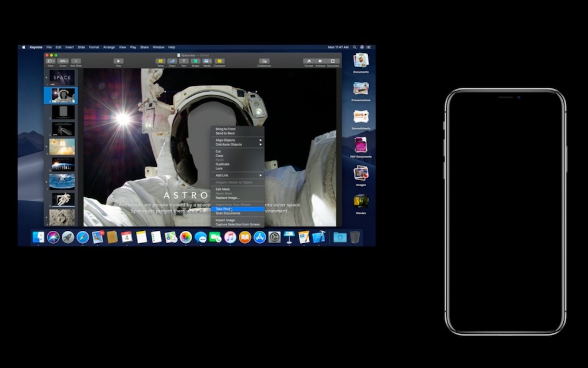Launch Siri from the Dock

pyautogui.click(x=54, y=237)
